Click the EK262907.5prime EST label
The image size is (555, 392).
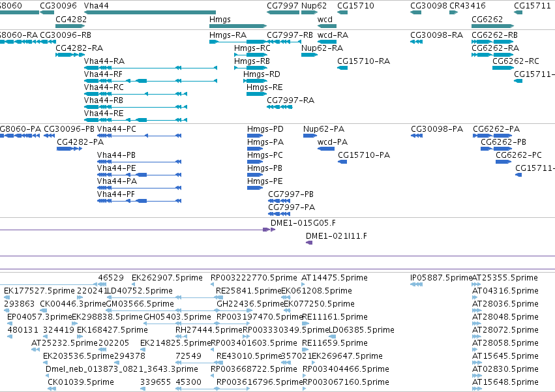(167, 278)
